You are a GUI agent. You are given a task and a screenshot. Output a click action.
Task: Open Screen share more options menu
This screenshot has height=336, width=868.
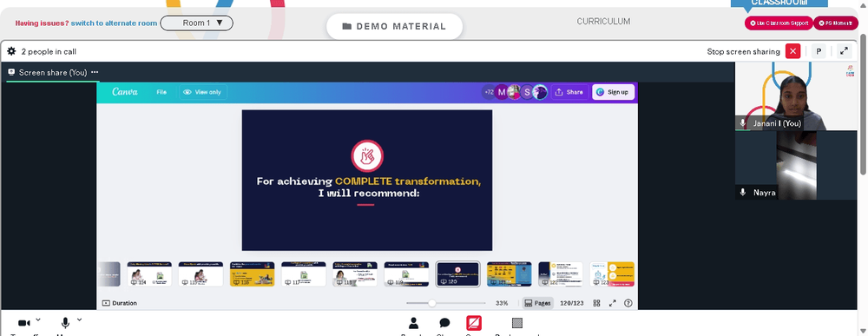(x=95, y=72)
